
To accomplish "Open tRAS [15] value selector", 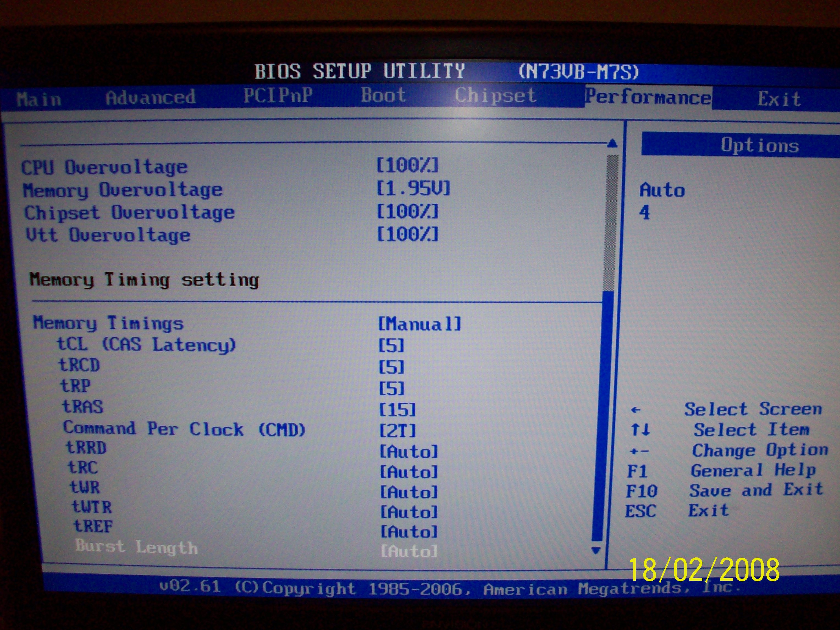I will [x=397, y=410].
